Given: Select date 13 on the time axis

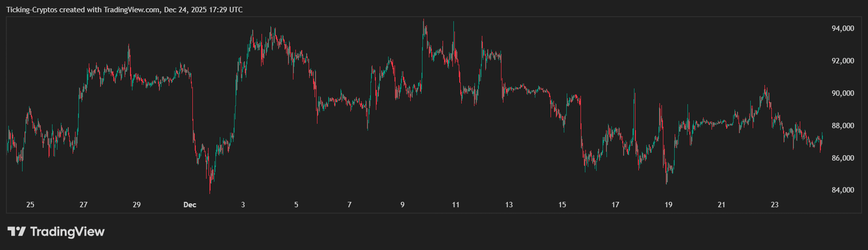Looking at the screenshot, I should [x=509, y=205].
